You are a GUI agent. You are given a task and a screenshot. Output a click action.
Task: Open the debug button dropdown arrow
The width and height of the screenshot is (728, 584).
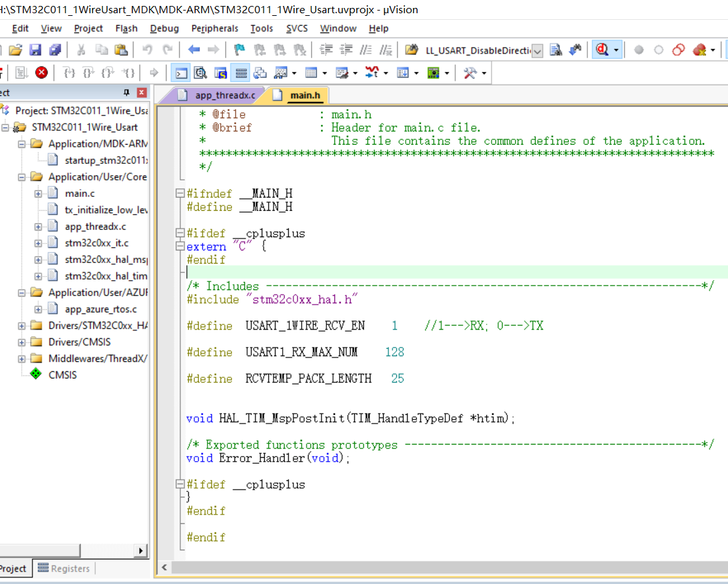616,50
